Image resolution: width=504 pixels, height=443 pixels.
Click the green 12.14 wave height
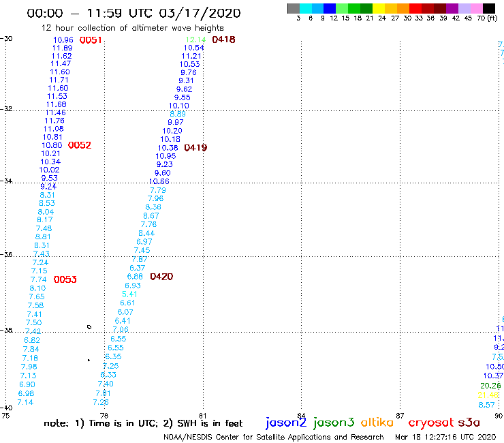pos(195,40)
